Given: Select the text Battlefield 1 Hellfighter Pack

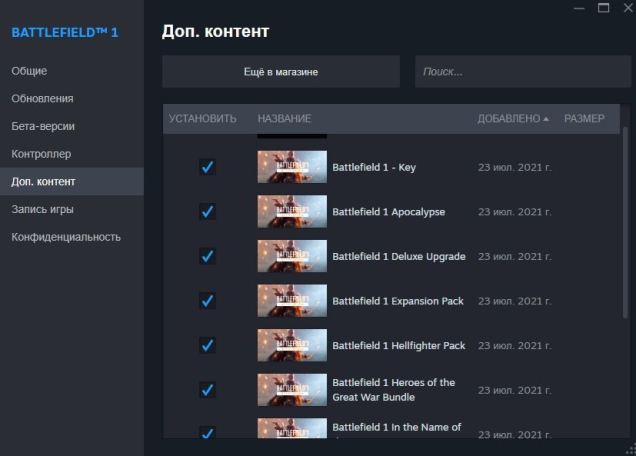Looking at the screenshot, I should pyautogui.click(x=399, y=346).
